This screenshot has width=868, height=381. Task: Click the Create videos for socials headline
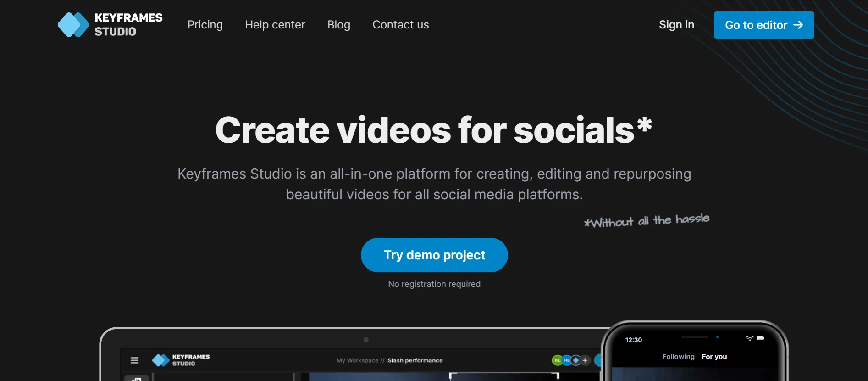click(434, 130)
